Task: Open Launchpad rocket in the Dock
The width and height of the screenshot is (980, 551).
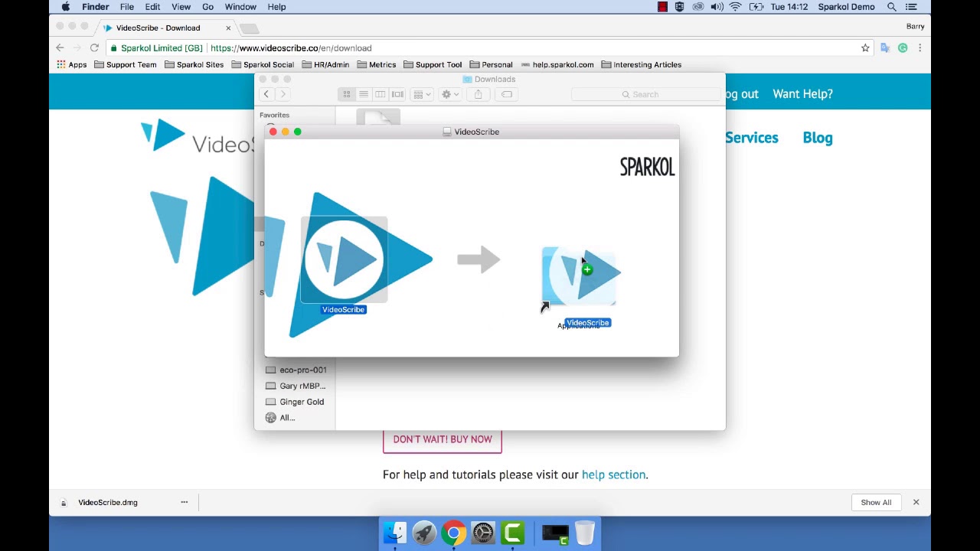Action: [x=424, y=533]
